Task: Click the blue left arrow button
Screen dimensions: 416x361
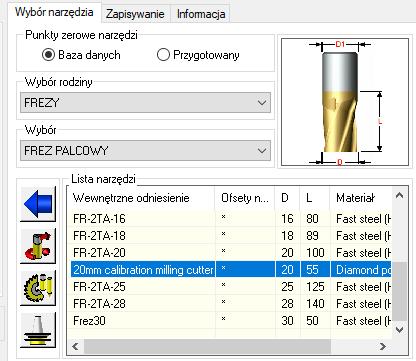Action: tap(38, 204)
